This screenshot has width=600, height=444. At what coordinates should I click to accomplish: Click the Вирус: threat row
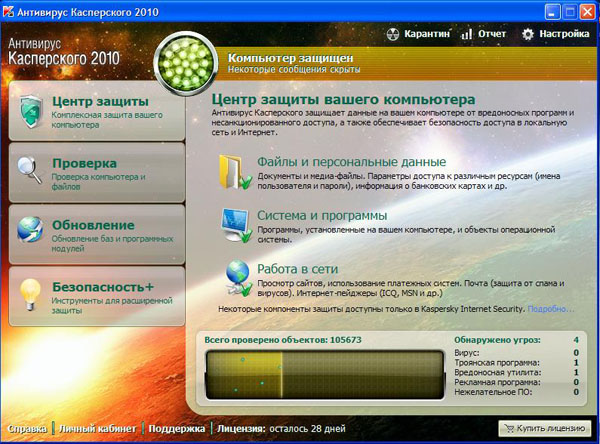pyautogui.click(x=517, y=353)
